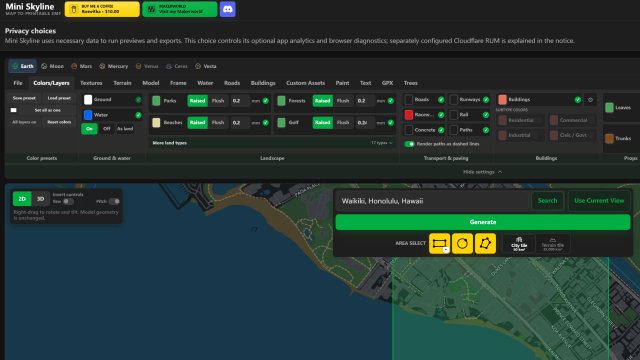This screenshot has width=640, height=360.
Task: Click the Search button
Action: pyautogui.click(x=547, y=201)
